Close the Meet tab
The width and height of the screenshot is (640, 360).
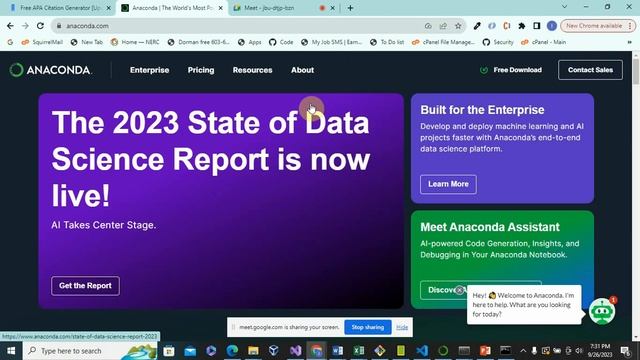click(x=333, y=8)
